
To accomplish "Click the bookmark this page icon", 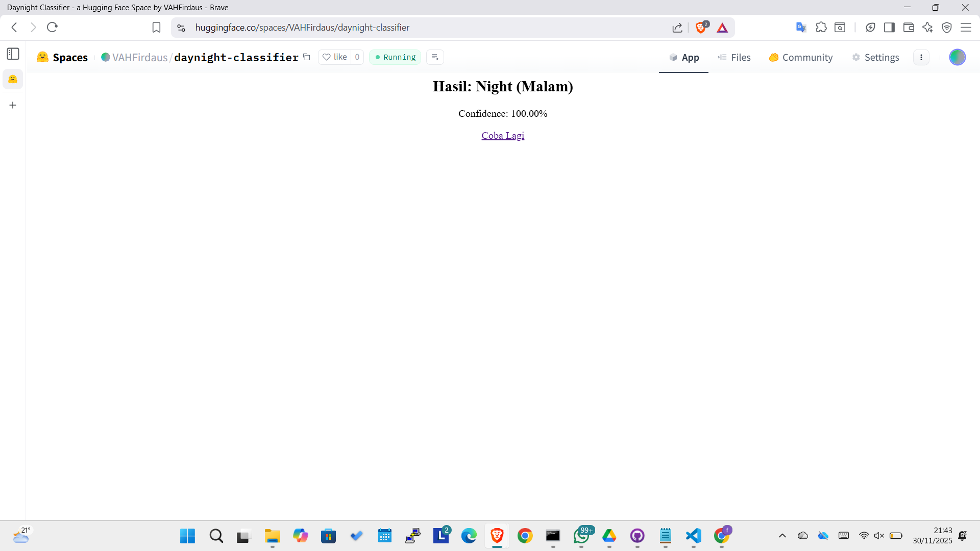I will coord(156,28).
